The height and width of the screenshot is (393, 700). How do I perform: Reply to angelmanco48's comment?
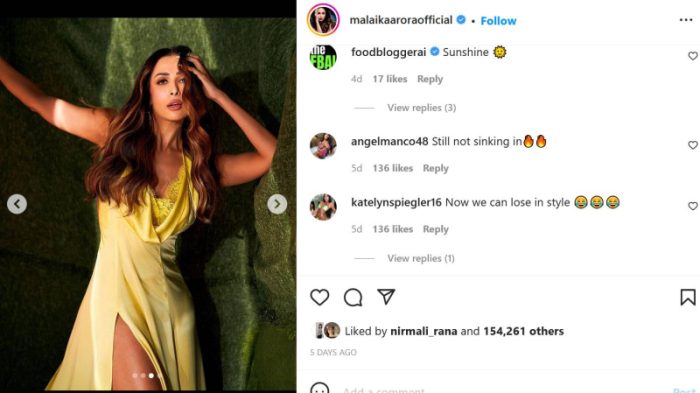(435, 168)
